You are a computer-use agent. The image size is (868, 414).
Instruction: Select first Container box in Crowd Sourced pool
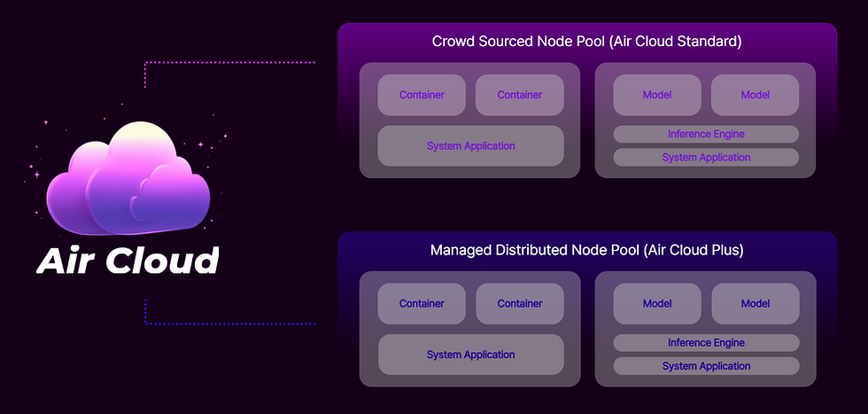point(422,95)
